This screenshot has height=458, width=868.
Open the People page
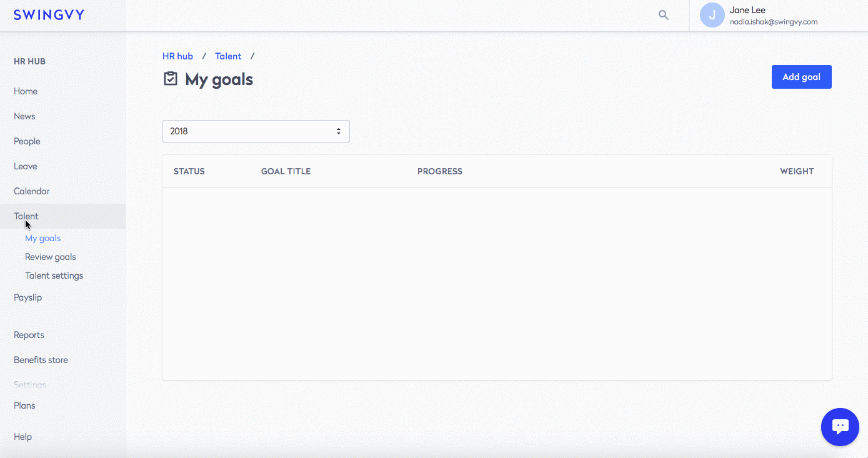pyautogui.click(x=27, y=141)
